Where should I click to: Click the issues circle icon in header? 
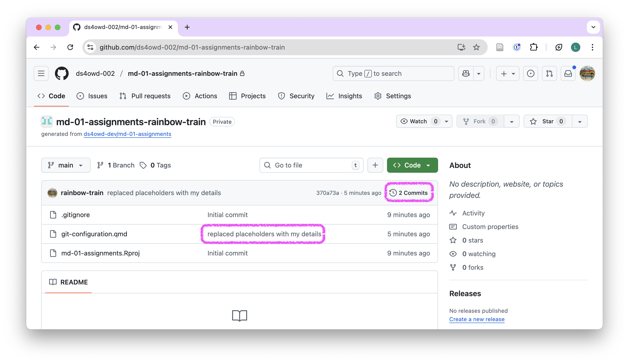(530, 73)
